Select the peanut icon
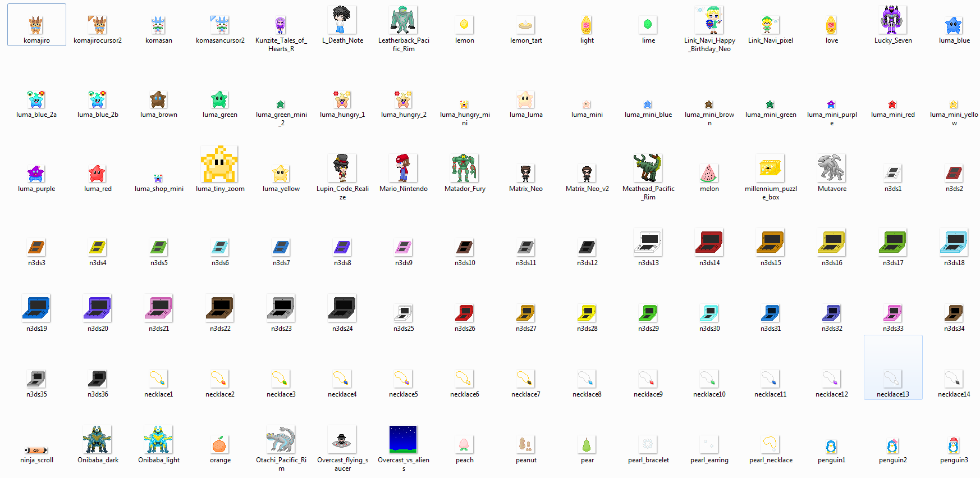 click(x=525, y=444)
